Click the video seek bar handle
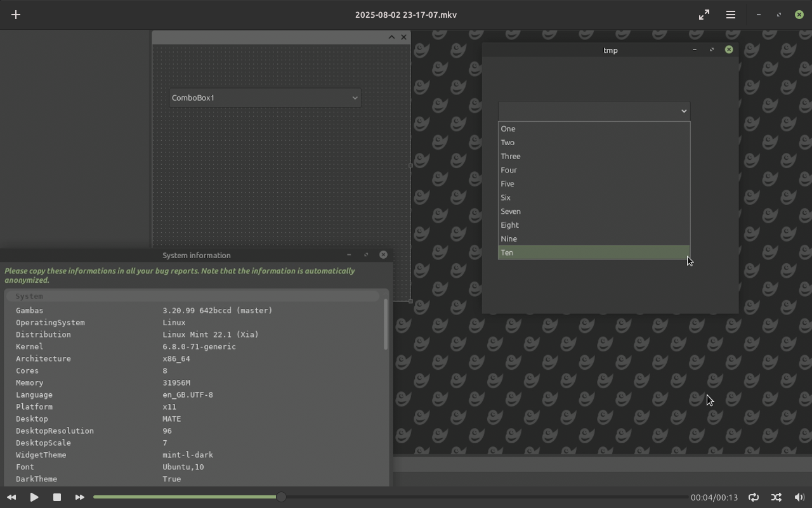This screenshot has width=812, height=508. point(281,497)
